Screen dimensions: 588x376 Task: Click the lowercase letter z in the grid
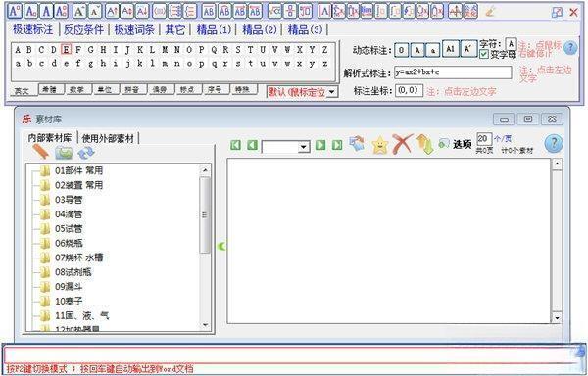pyautogui.click(x=324, y=64)
